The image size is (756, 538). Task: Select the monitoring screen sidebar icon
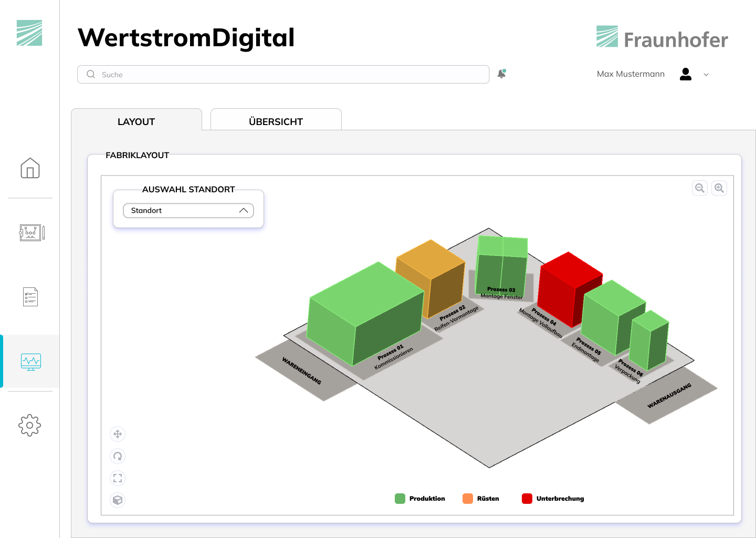point(31,362)
